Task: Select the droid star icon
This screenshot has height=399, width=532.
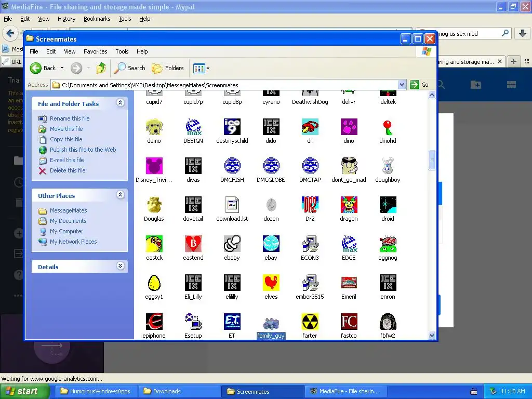Action: [388, 205]
